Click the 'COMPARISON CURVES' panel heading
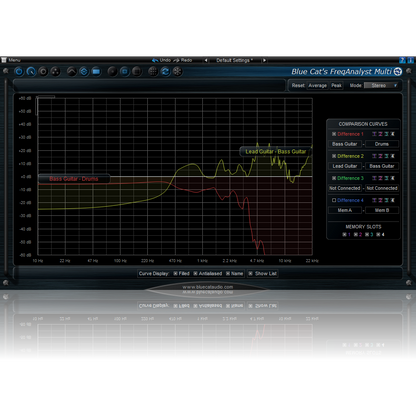This screenshot has width=416, height=416. click(x=363, y=124)
